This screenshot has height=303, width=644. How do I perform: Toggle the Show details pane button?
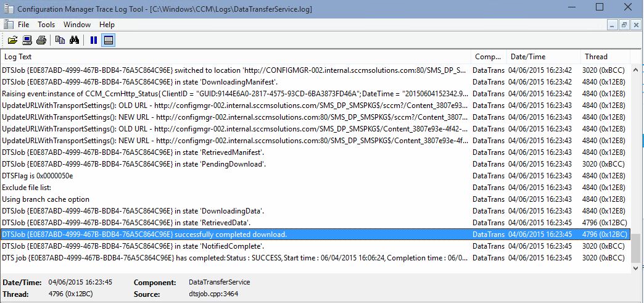tap(108, 41)
